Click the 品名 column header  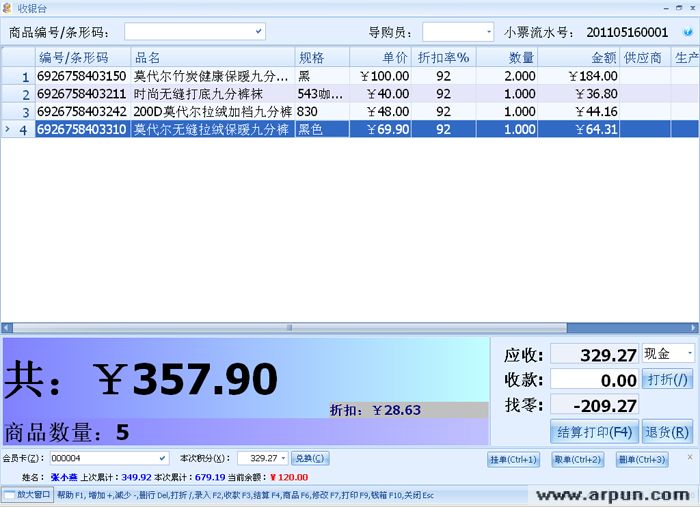tap(212, 57)
